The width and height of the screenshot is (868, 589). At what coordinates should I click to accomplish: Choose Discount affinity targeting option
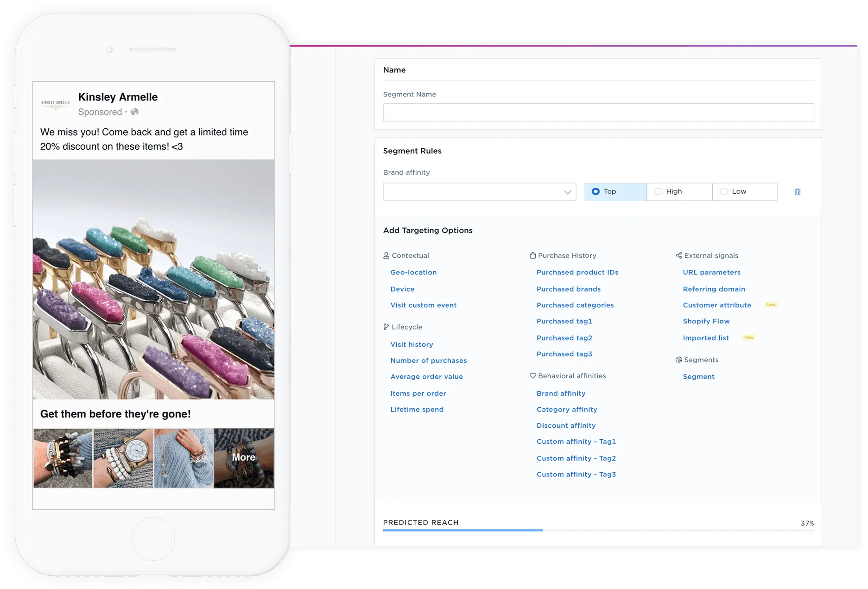tap(566, 425)
